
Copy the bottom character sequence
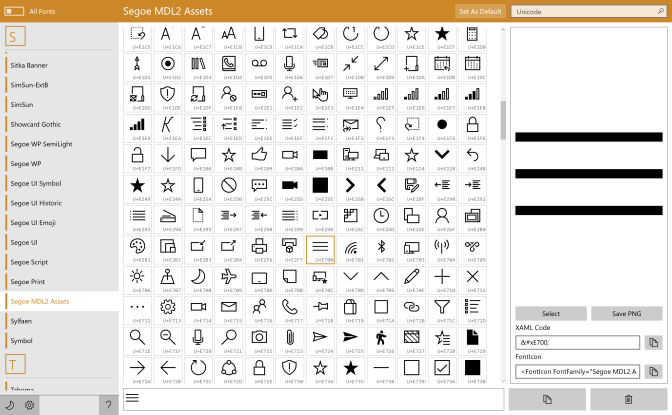(547, 400)
